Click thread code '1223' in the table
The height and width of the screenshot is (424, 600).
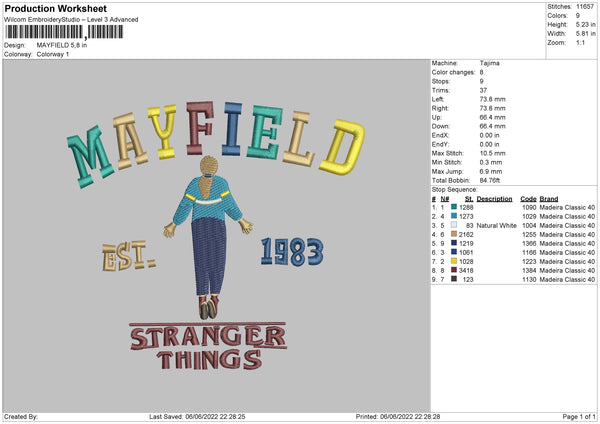click(x=529, y=261)
